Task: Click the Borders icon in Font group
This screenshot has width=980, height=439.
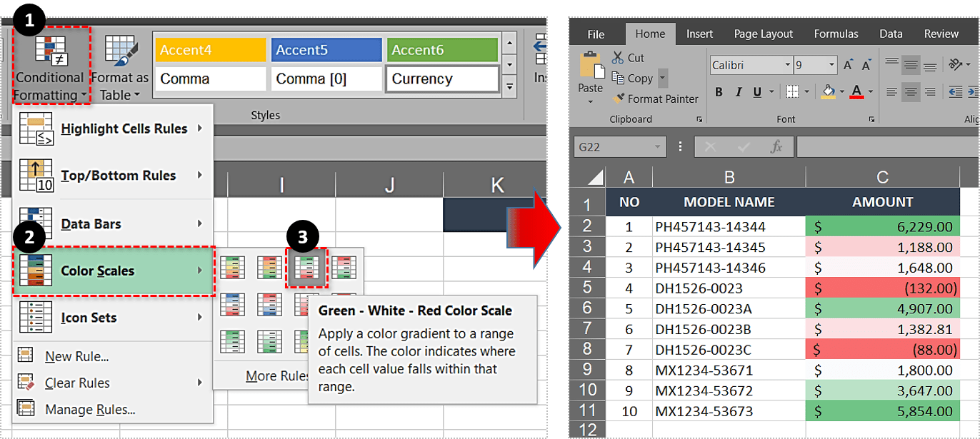Action: coord(792,91)
